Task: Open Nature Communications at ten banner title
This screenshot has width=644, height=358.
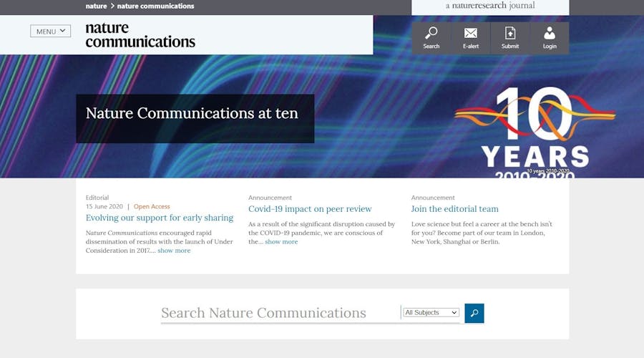Action: [x=192, y=113]
